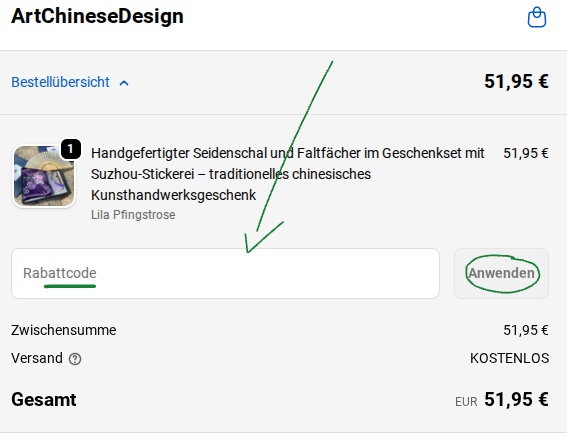The image size is (567, 440).
Task: Click the Versand help question mark icon
Action: click(x=75, y=359)
